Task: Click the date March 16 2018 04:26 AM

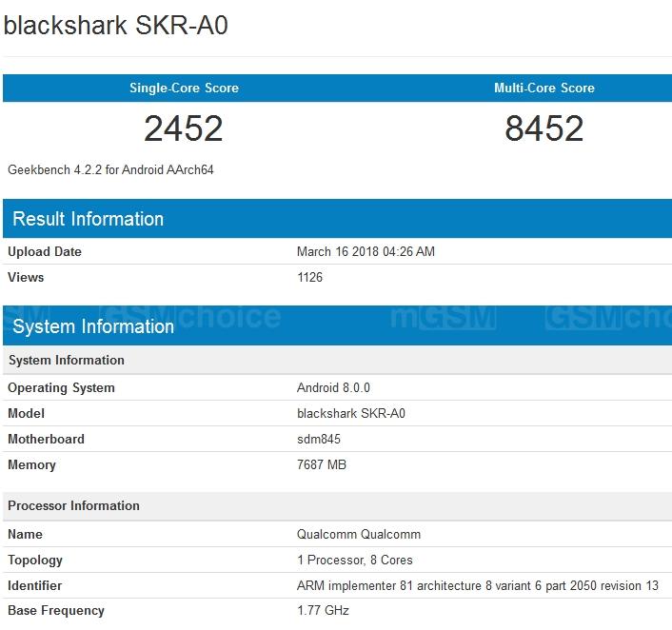Action: [366, 251]
